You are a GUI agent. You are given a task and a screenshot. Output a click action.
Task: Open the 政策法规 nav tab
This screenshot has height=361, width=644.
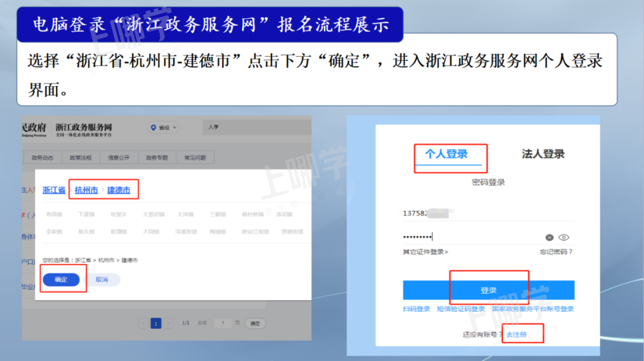[x=80, y=158]
